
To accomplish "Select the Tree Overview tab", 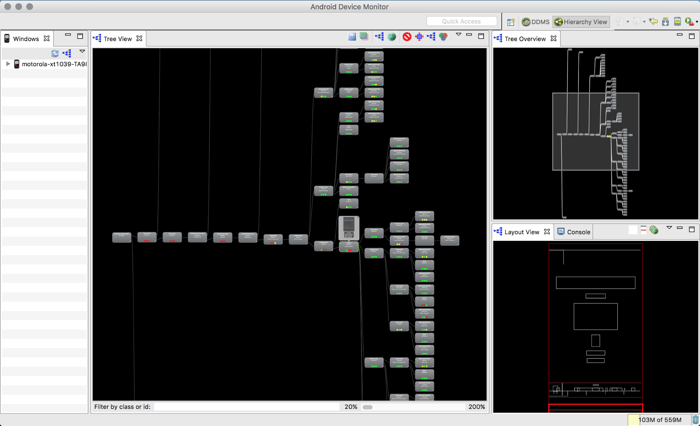I will coord(525,39).
